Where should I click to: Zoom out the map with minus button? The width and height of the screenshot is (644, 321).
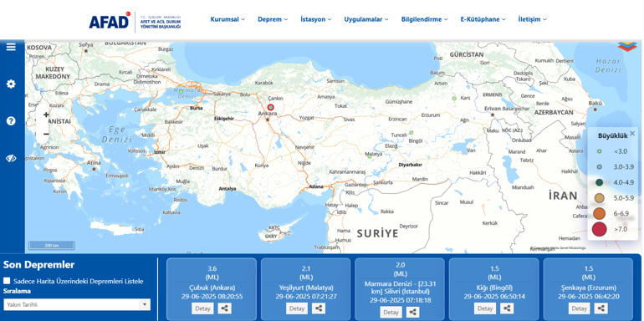click(x=46, y=134)
